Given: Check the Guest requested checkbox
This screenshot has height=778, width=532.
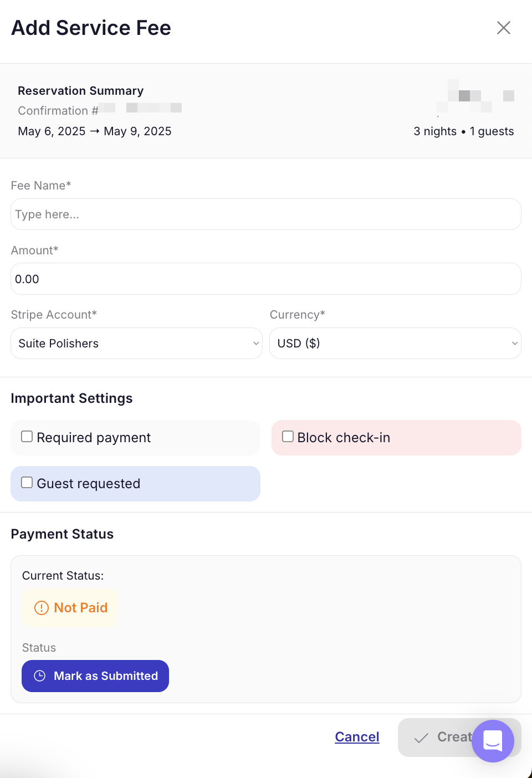Looking at the screenshot, I should click(27, 482).
